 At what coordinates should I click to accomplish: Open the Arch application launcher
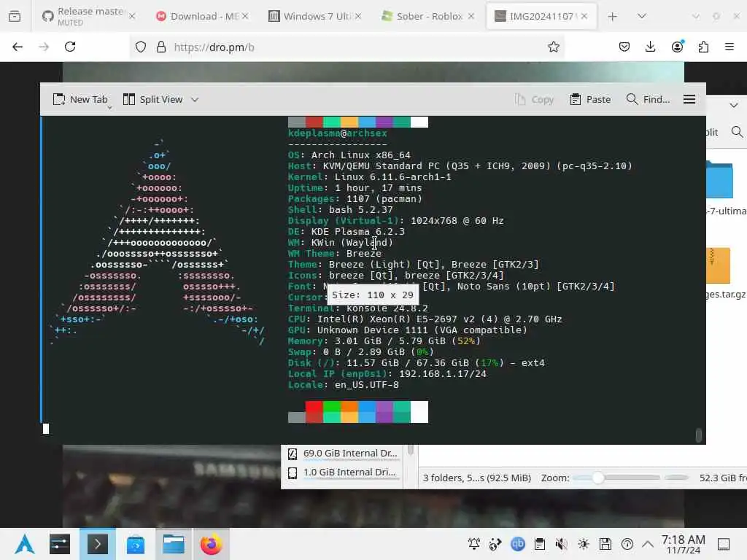coord(24,544)
